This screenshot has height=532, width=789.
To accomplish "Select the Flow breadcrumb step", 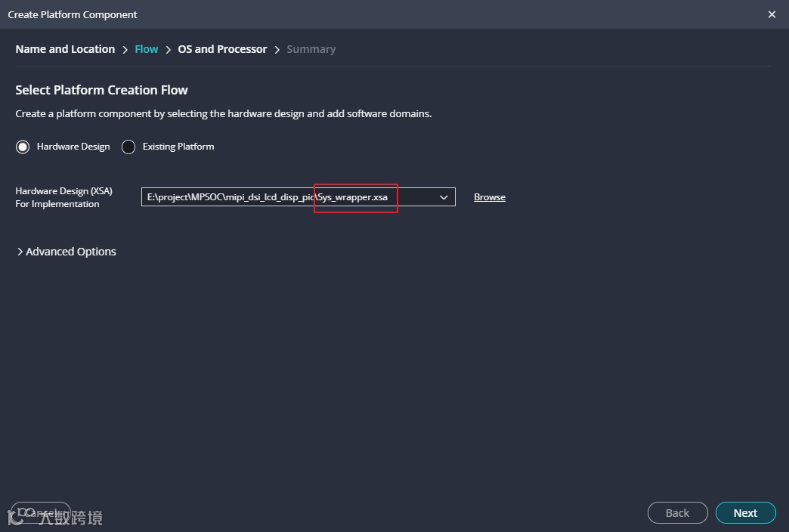I will (147, 49).
